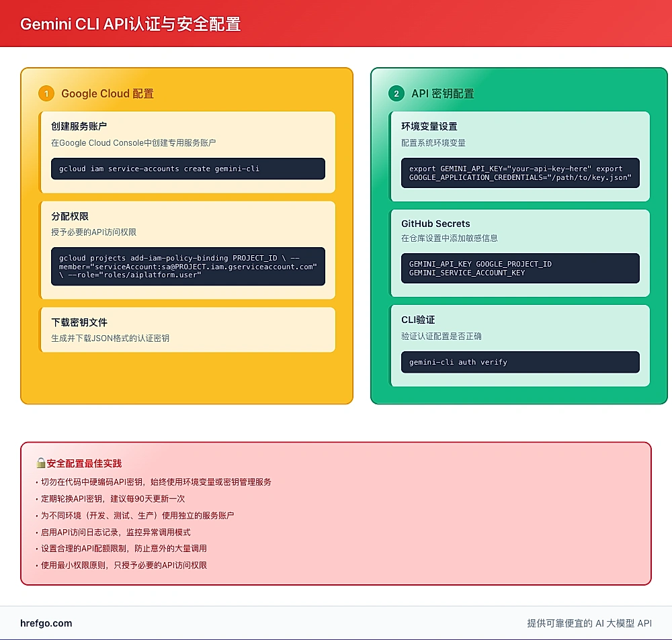Viewport: 672px width, 640px height.
Task: Click the text 生成并下载JSON格式的认证密钥
Action: pyautogui.click(x=110, y=338)
